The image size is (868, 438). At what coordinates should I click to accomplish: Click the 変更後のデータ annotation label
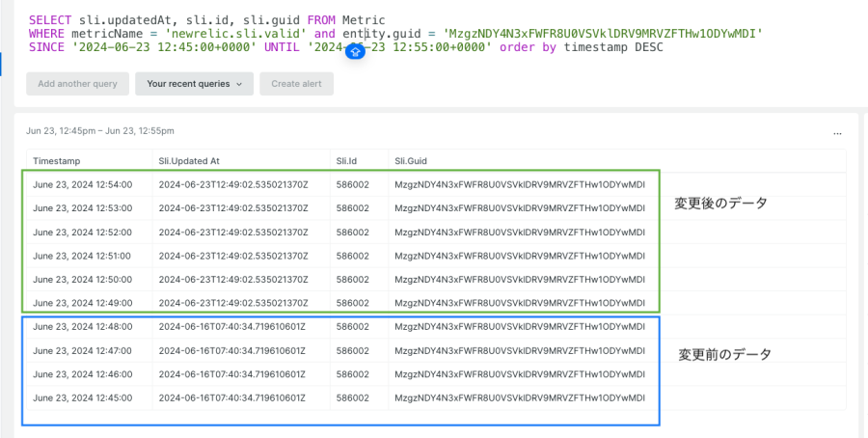(720, 204)
